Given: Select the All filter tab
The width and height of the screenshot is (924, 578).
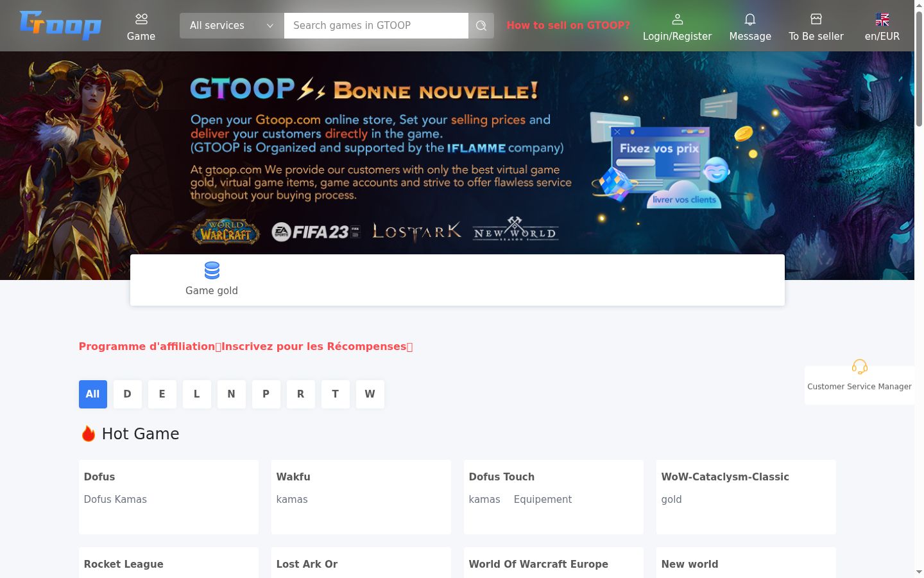Looking at the screenshot, I should [93, 394].
